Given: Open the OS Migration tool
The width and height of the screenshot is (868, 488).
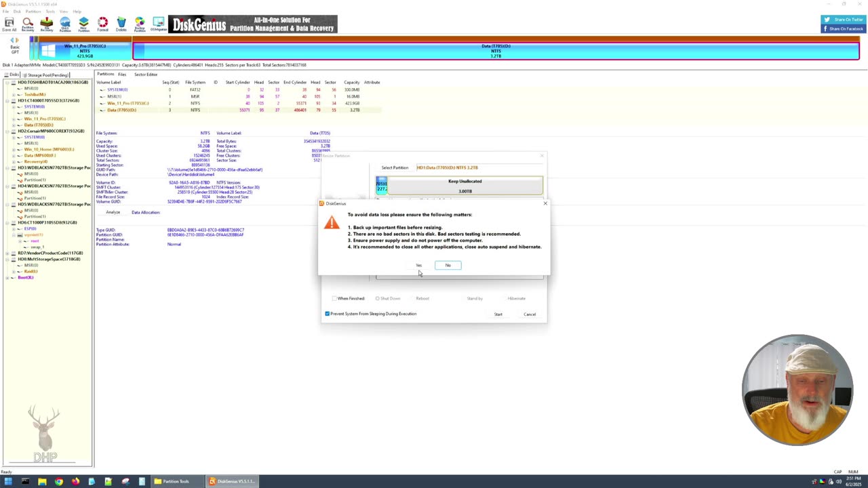Looking at the screenshot, I should coord(158,24).
